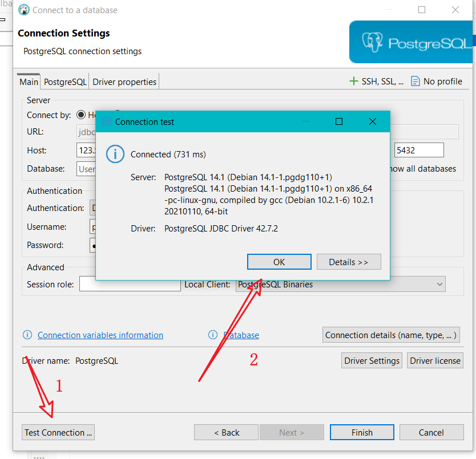Image resolution: width=476 pixels, height=459 pixels.
Task: Click the PostgreSQL logo banner
Action: [x=412, y=42]
